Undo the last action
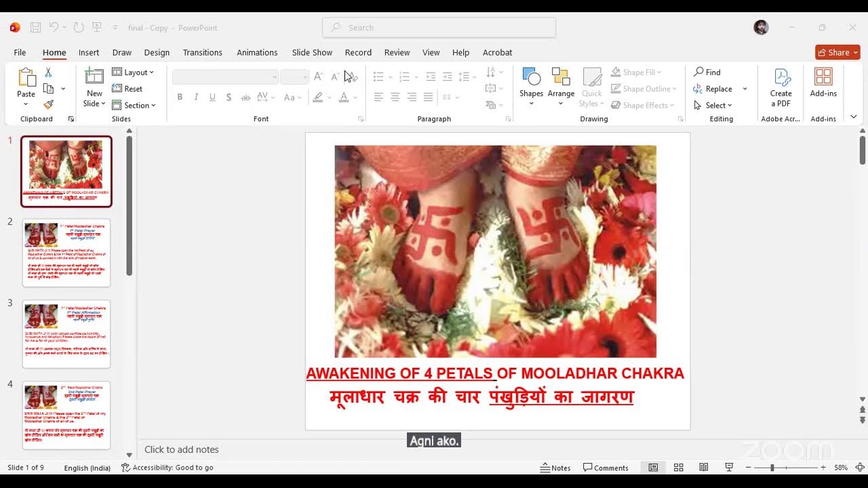 coord(54,28)
